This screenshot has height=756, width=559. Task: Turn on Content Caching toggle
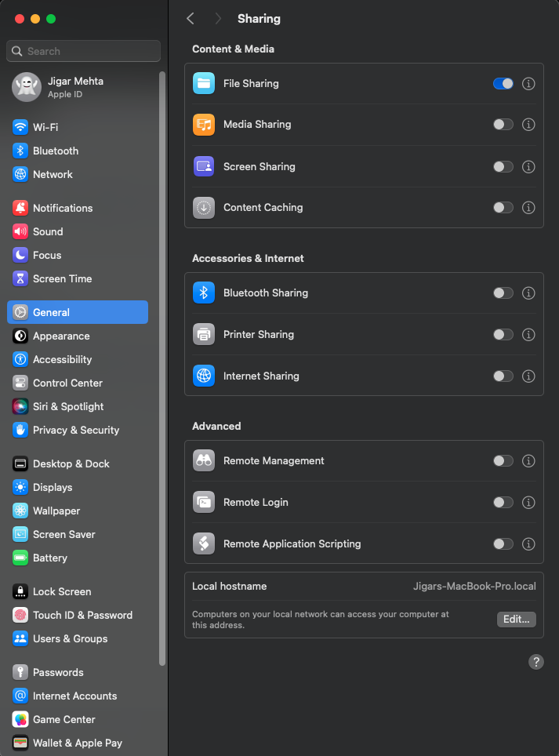point(503,207)
